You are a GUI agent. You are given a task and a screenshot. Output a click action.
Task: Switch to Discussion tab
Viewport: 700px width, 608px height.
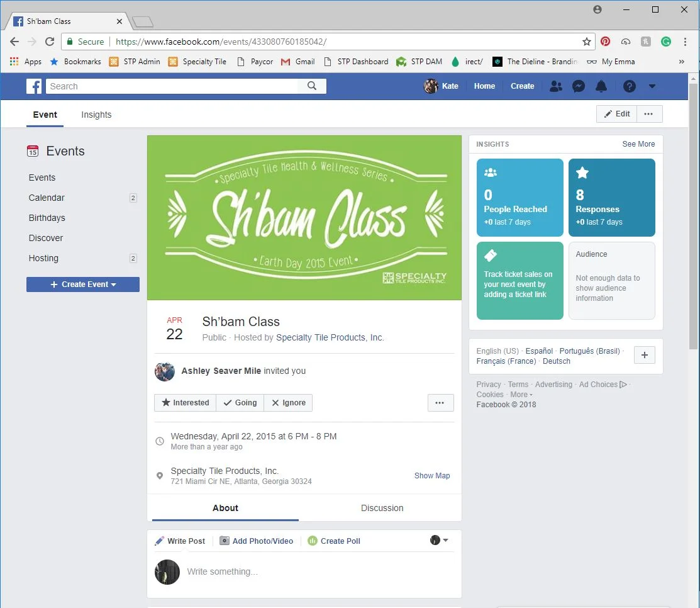pos(382,508)
